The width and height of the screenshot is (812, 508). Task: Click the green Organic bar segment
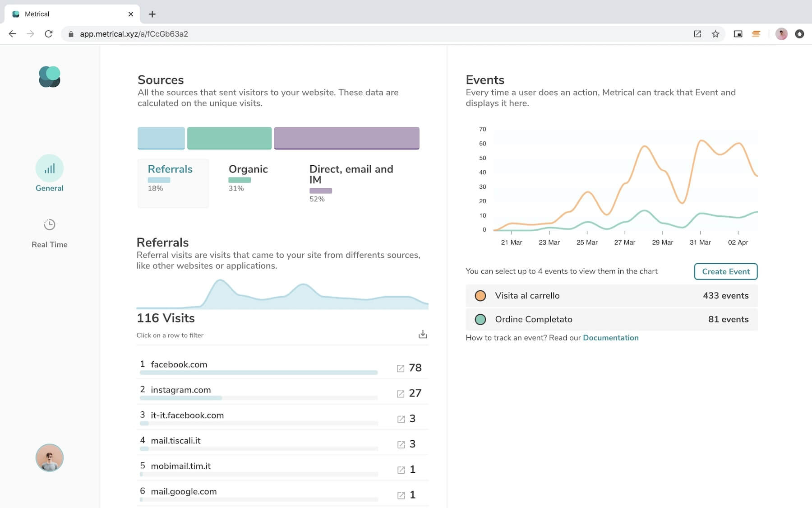tap(229, 138)
